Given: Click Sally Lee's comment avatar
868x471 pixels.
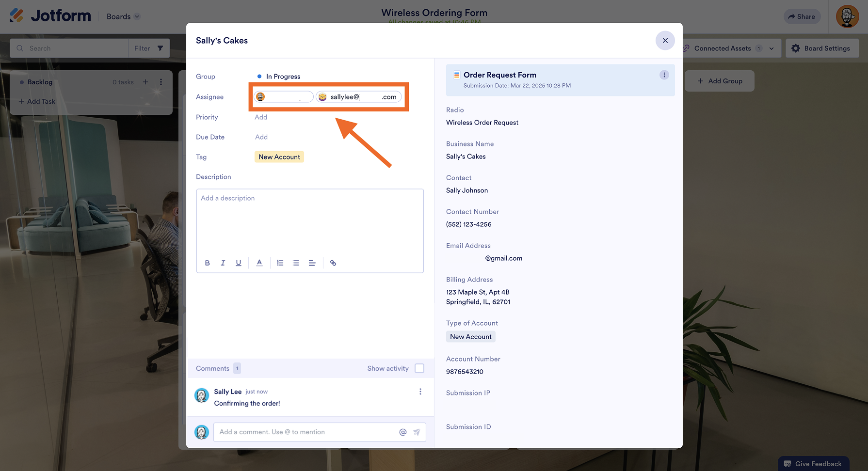Looking at the screenshot, I should click(202, 395).
